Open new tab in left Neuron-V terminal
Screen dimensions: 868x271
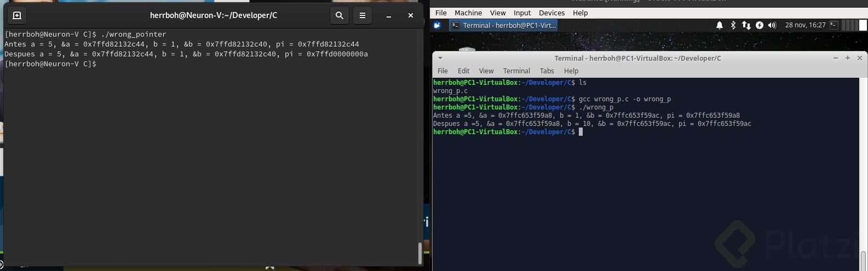coord(17,15)
